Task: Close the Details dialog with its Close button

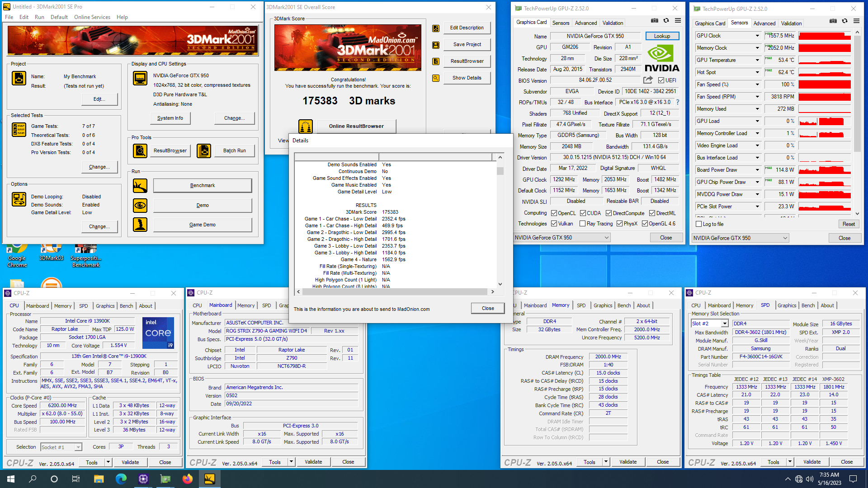Action: [x=488, y=308]
